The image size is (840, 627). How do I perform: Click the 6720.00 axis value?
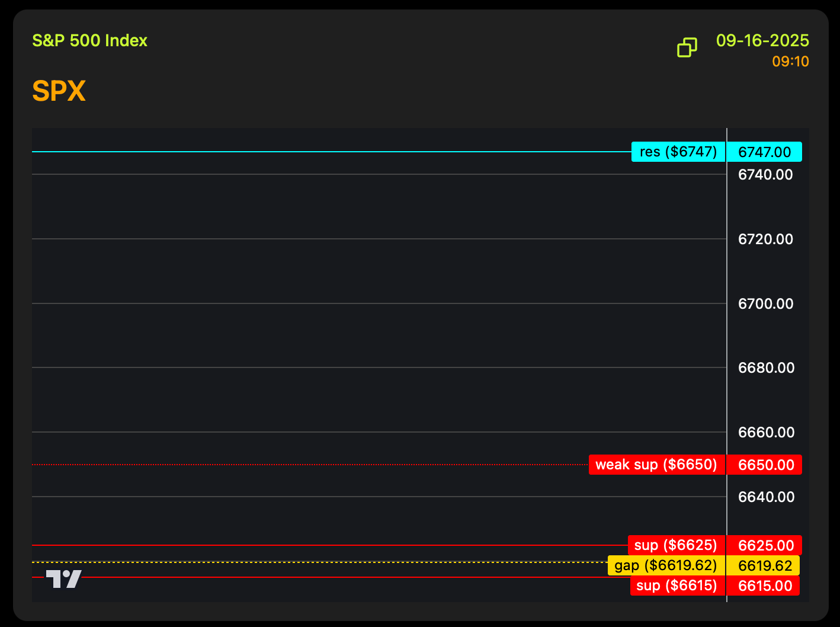765,239
